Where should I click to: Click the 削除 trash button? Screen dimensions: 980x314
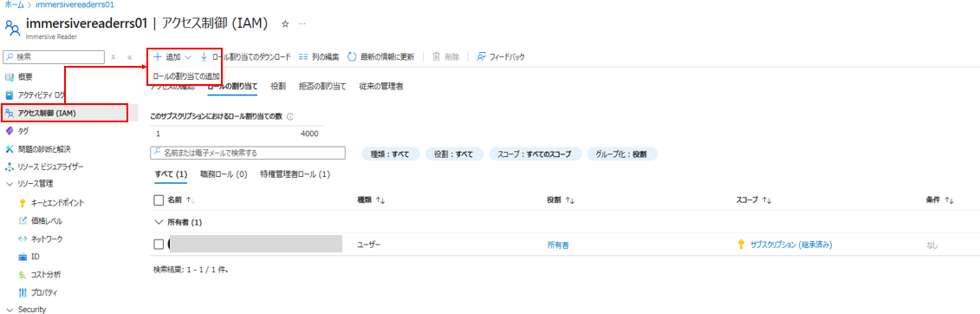tap(446, 57)
